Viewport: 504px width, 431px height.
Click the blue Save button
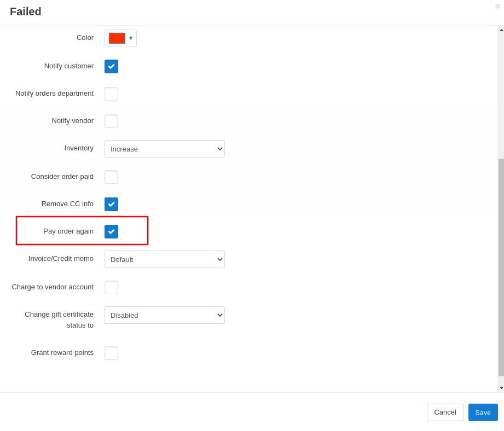tap(483, 412)
